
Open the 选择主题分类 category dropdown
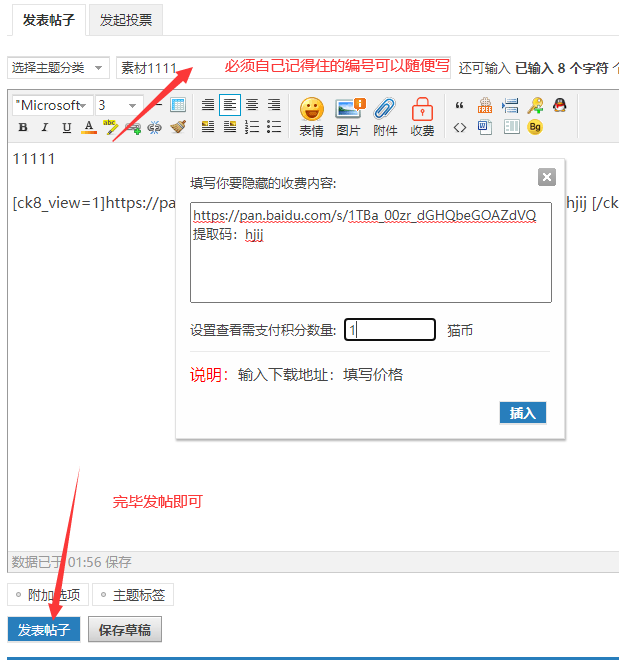pos(58,68)
